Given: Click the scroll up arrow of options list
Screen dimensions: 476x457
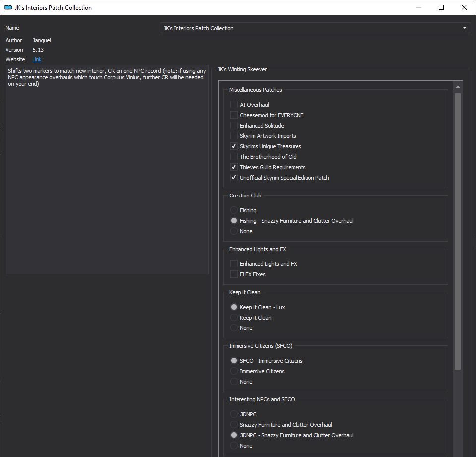Looking at the screenshot, I should click(458, 87).
